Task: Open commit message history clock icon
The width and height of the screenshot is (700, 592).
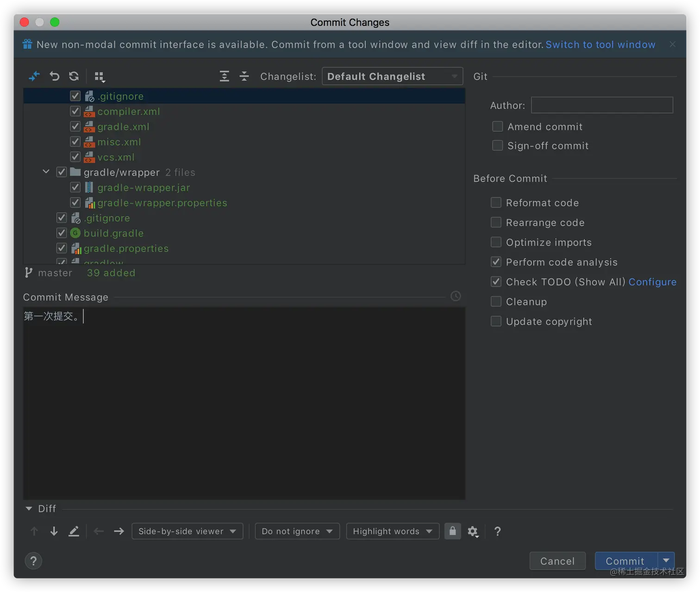Action: click(456, 296)
